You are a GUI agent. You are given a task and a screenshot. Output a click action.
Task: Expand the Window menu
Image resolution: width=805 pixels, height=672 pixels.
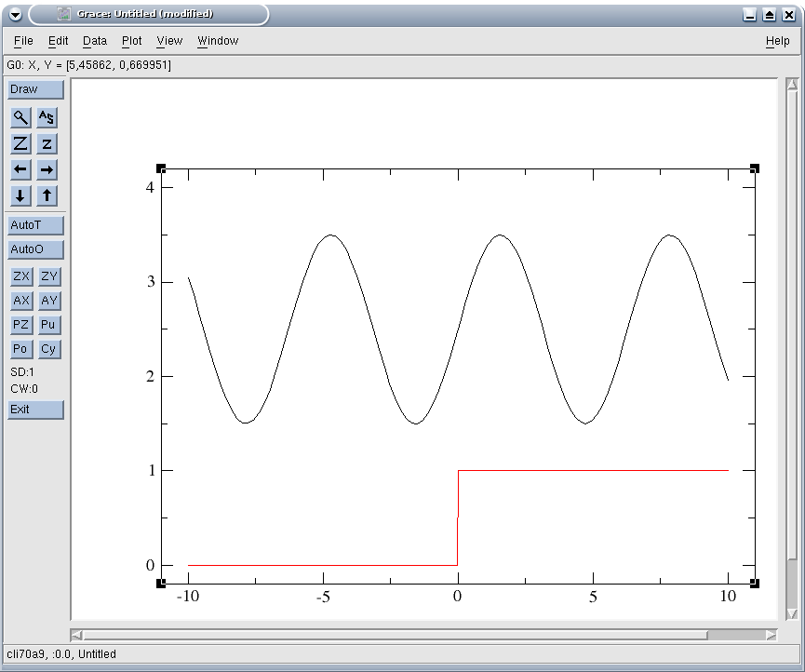click(x=218, y=41)
